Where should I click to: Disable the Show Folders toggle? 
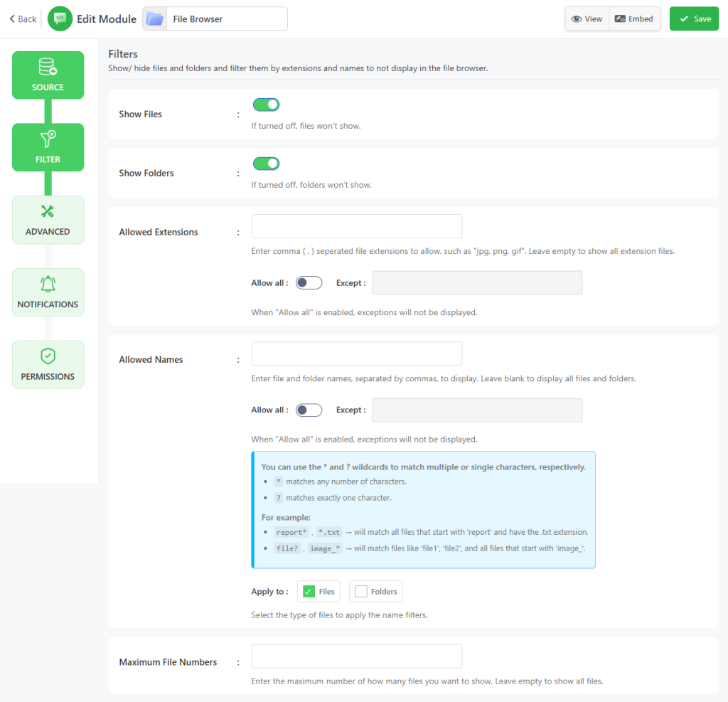pos(266,164)
